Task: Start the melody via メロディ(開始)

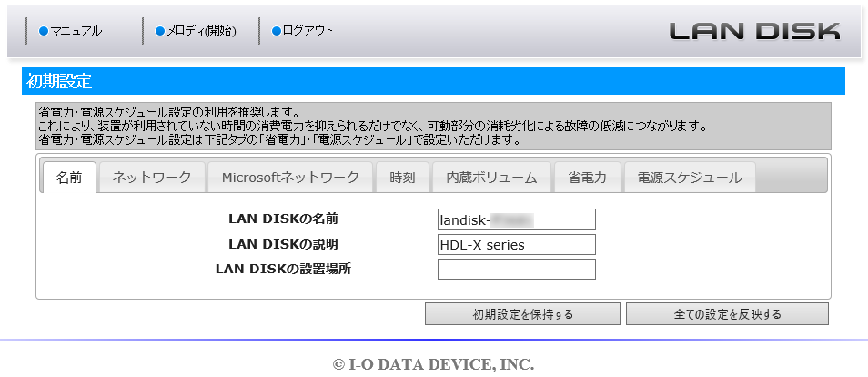Action: point(201,31)
